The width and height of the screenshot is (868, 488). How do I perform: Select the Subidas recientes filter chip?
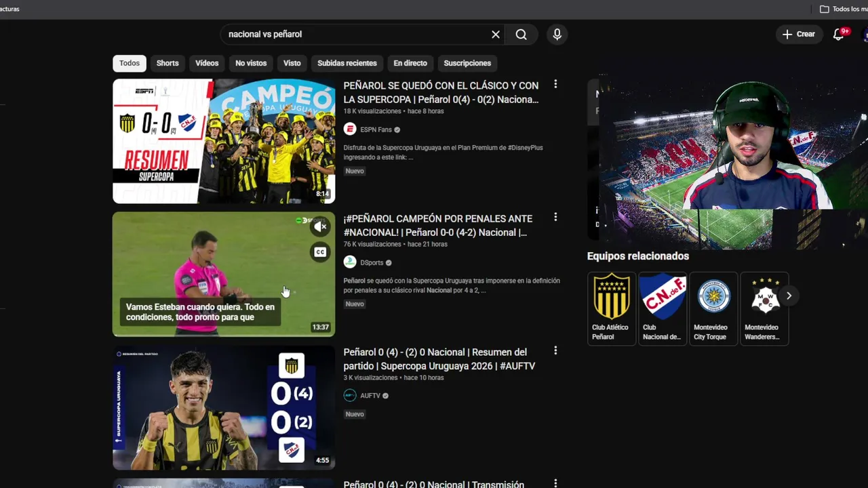click(x=347, y=63)
